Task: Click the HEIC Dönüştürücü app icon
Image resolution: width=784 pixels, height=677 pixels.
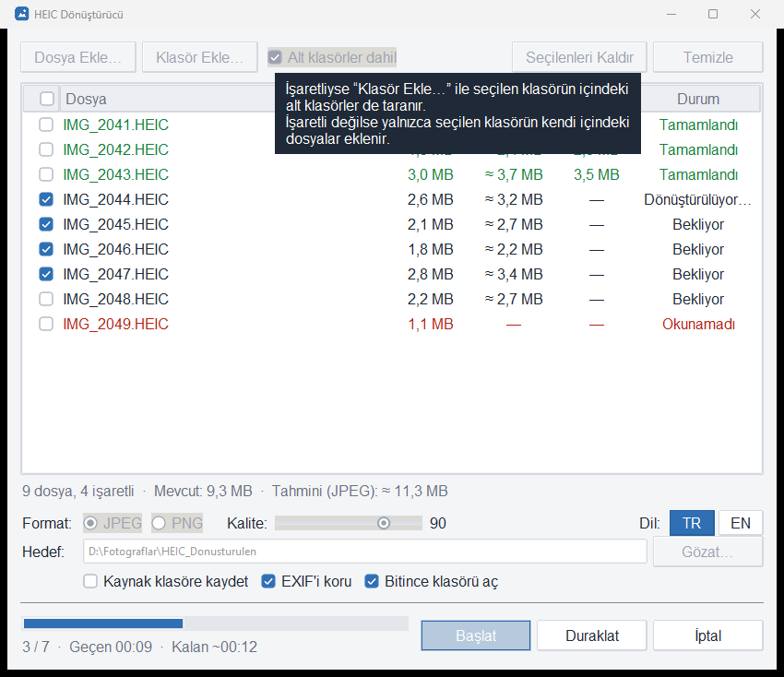Action: [21, 14]
